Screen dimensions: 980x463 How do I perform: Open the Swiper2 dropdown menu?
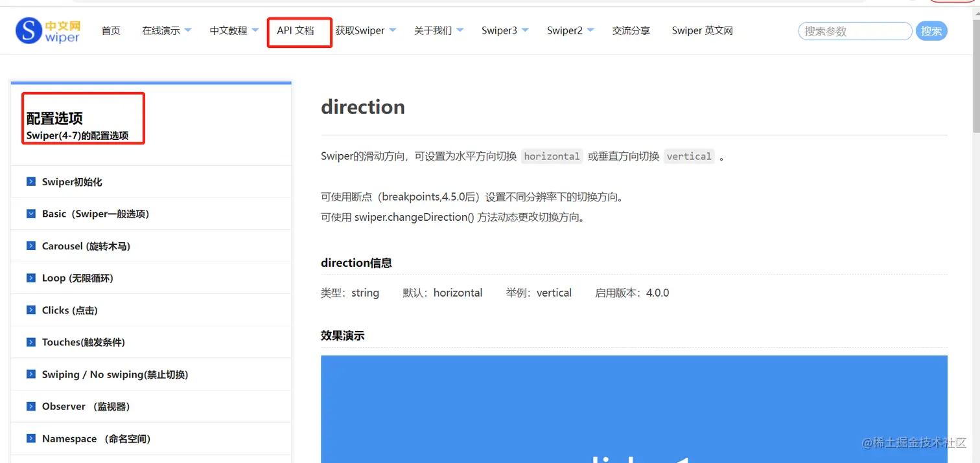570,30
